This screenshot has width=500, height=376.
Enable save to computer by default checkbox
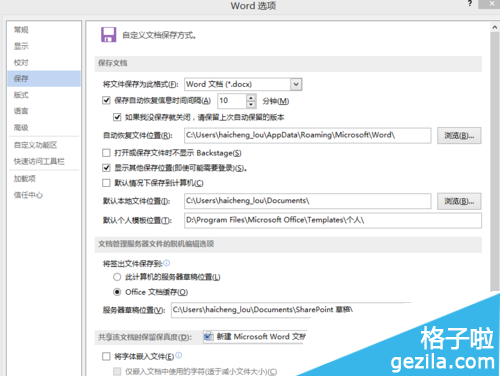point(106,183)
